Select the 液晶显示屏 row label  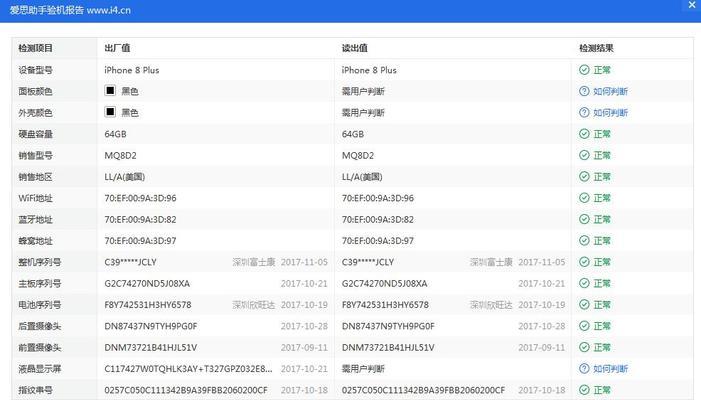39,369
